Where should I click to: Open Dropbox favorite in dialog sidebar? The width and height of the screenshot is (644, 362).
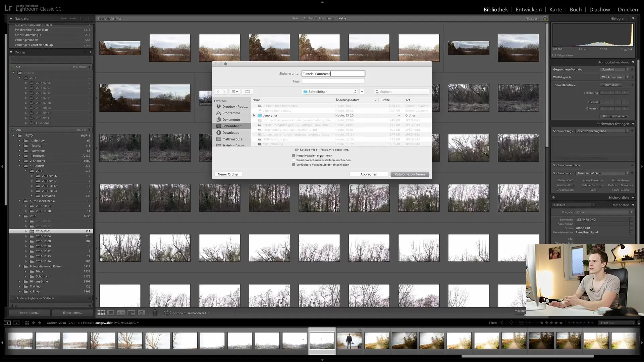point(232,107)
